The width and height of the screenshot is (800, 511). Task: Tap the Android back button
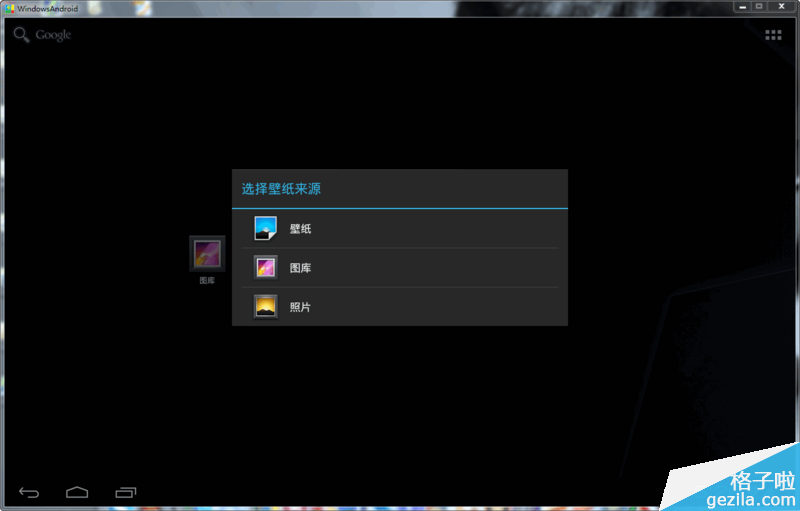29,492
